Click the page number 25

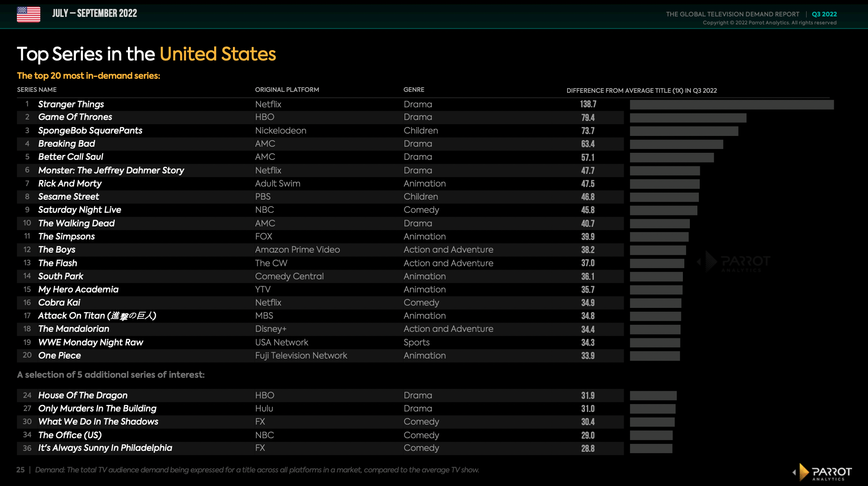[20, 470]
